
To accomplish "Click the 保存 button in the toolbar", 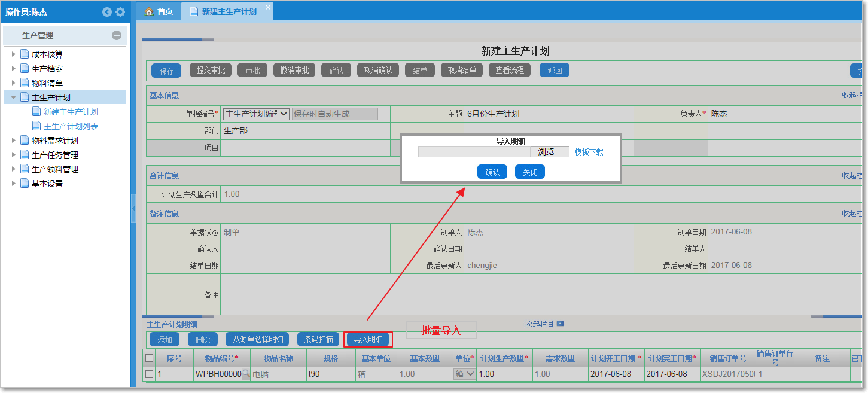I will (166, 70).
